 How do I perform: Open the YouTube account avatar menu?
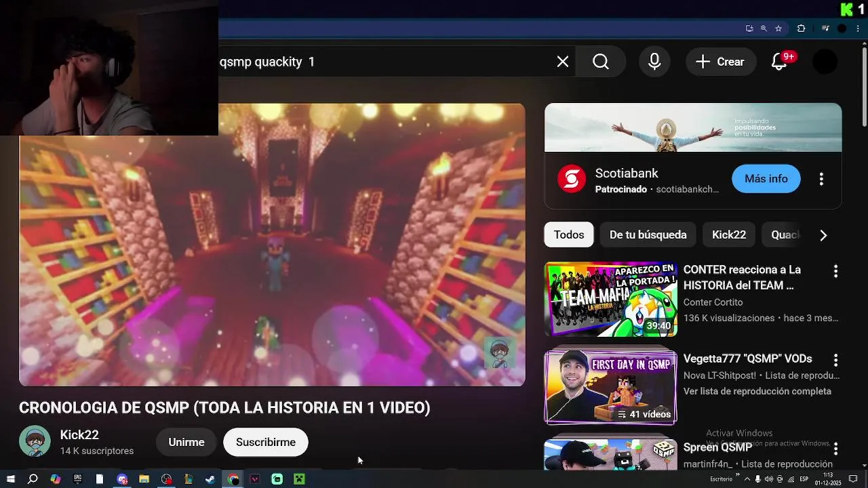coord(825,62)
